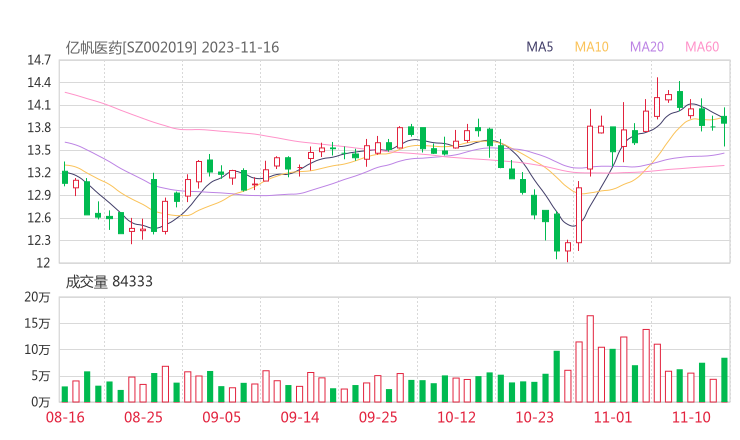
Task: Click the 08-25 date axis label
Action: click(x=143, y=417)
